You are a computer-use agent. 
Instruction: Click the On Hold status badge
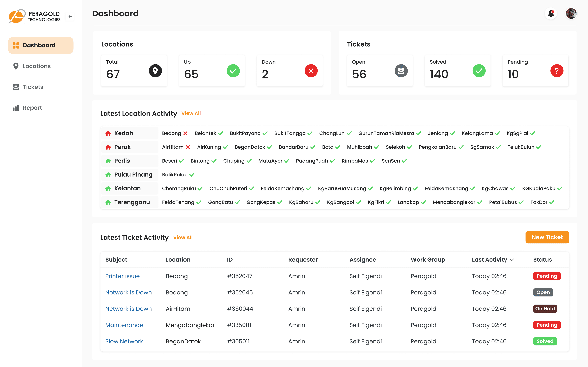click(x=545, y=309)
